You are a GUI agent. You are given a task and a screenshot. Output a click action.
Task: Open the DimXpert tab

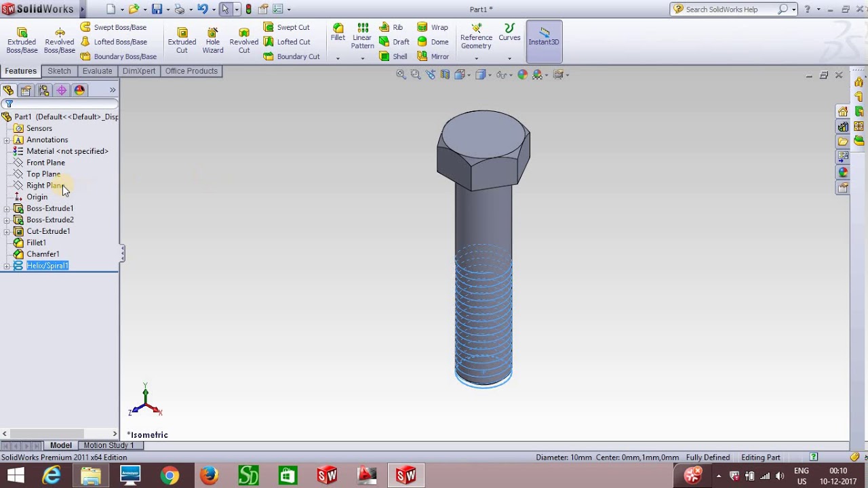pyautogui.click(x=139, y=71)
